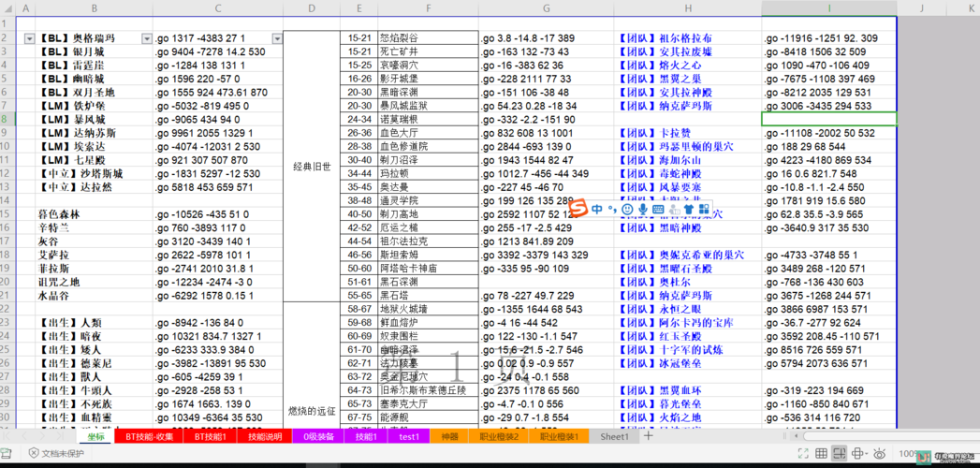Toggle Chinese/English mode on the IME bar

coord(598,209)
